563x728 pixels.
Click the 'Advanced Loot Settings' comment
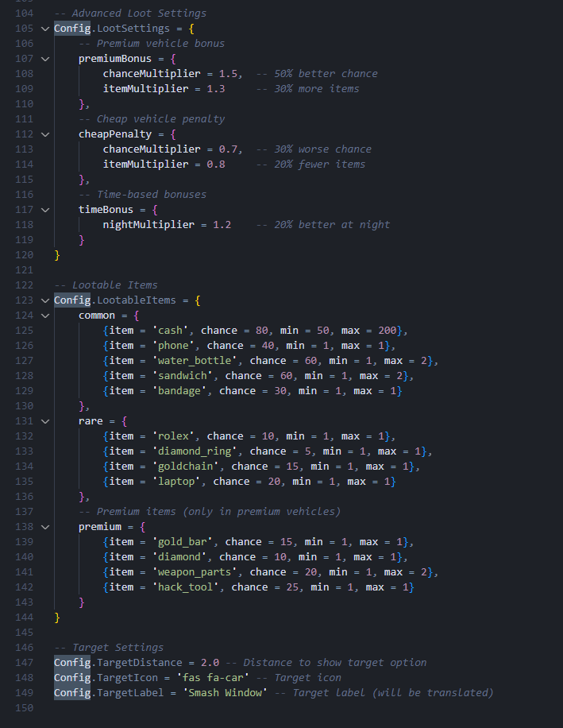point(139,14)
